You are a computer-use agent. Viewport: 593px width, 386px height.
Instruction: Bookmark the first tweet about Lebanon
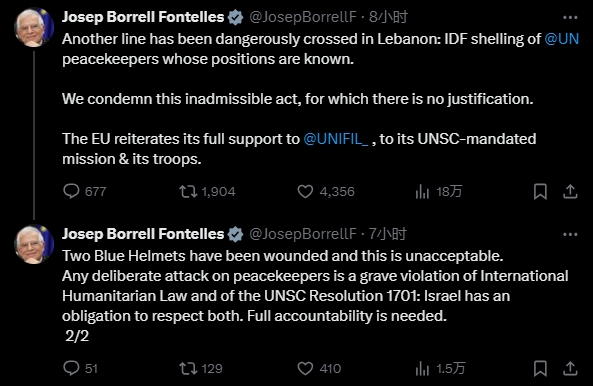pyautogui.click(x=540, y=191)
